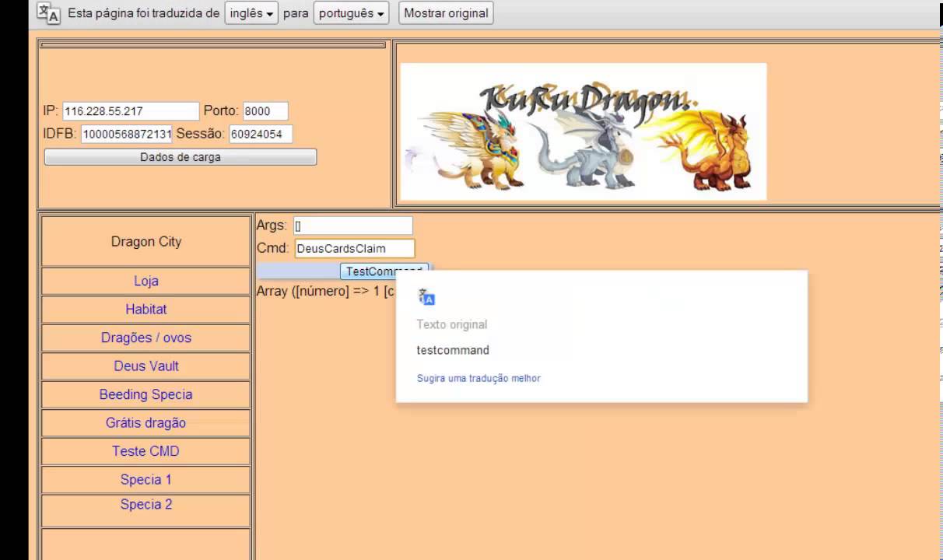Open the Specia 2 menu link
943x560 pixels.
click(146, 504)
